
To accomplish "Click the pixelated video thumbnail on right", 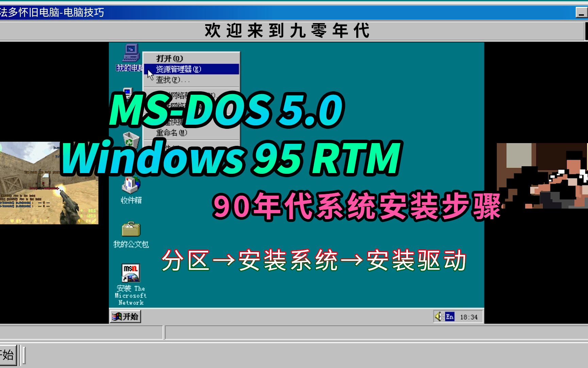I will pyautogui.click(x=542, y=176).
